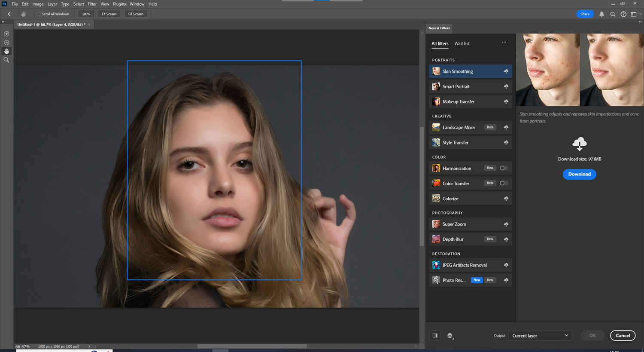Click the horizontal scrollbar below canvas

[252, 346]
